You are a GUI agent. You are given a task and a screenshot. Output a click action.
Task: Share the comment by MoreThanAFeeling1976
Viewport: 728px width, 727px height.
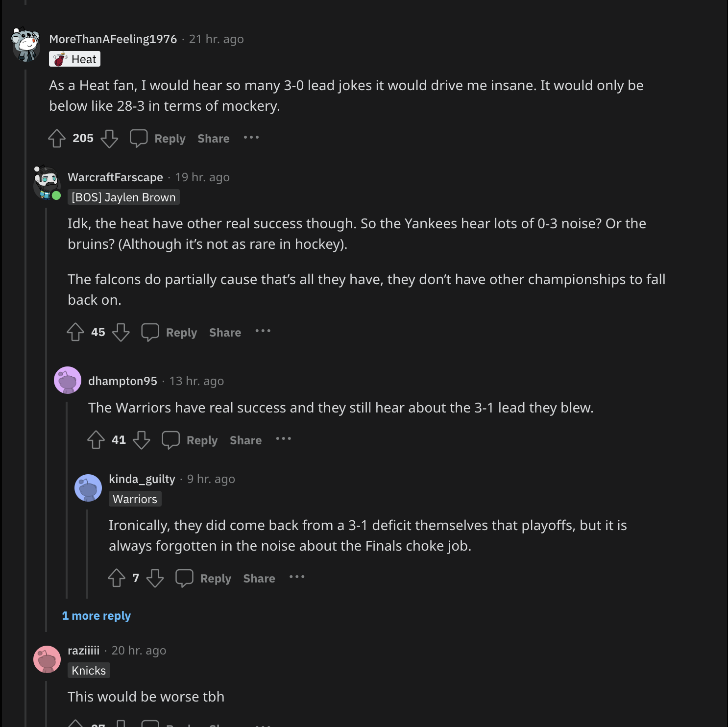(x=214, y=139)
